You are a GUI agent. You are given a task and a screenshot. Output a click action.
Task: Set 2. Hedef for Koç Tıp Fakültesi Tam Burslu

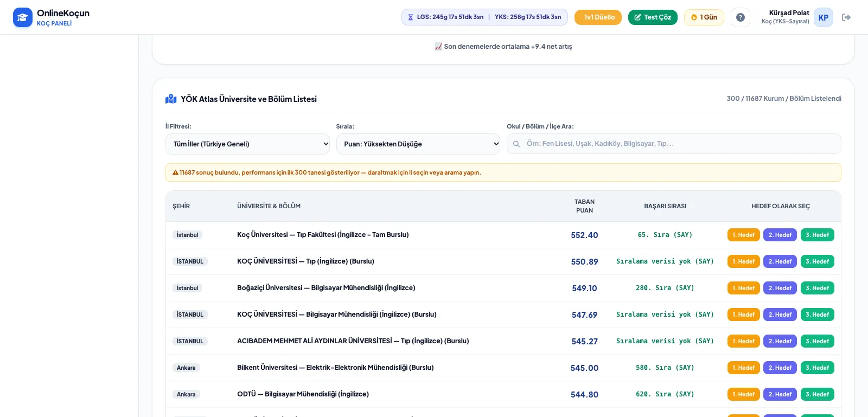(x=780, y=235)
